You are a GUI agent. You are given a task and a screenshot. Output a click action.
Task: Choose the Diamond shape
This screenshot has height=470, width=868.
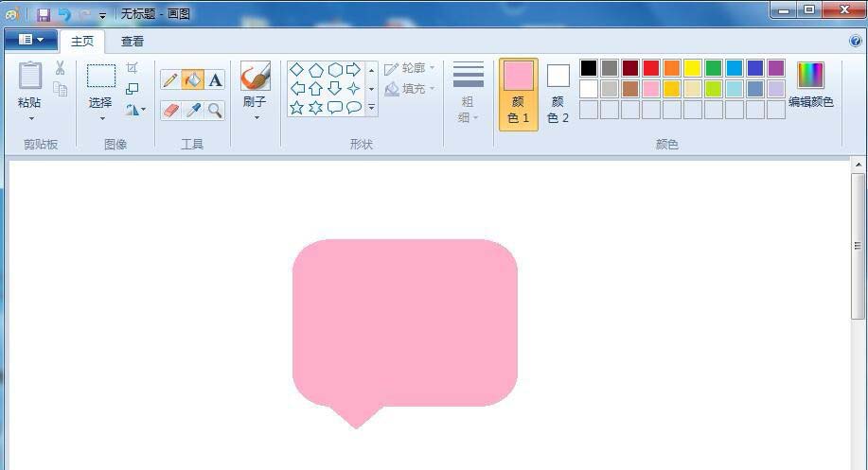tap(296, 70)
